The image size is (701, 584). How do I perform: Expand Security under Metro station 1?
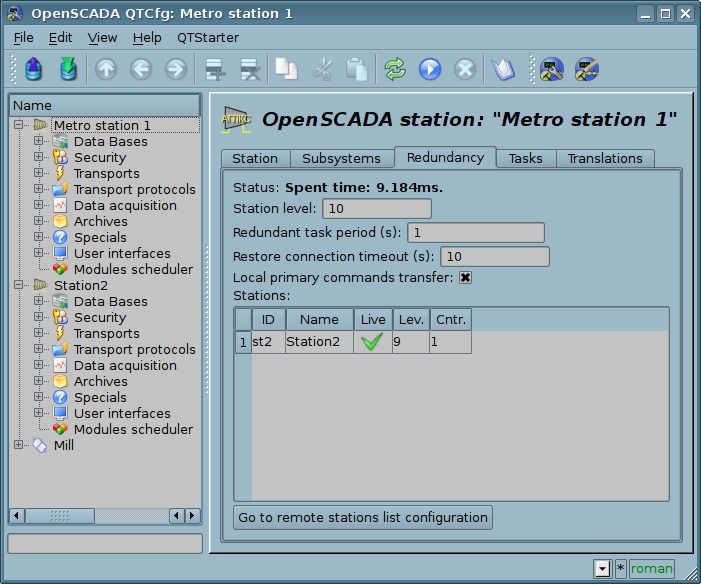[x=38, y=157]
